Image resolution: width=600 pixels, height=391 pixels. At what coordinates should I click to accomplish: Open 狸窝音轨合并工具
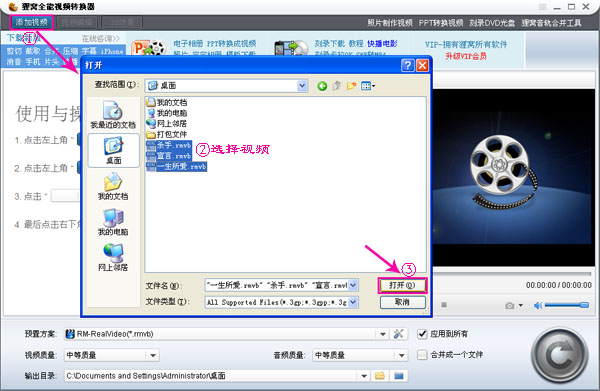pyautogui.click(x=551, y=23)
